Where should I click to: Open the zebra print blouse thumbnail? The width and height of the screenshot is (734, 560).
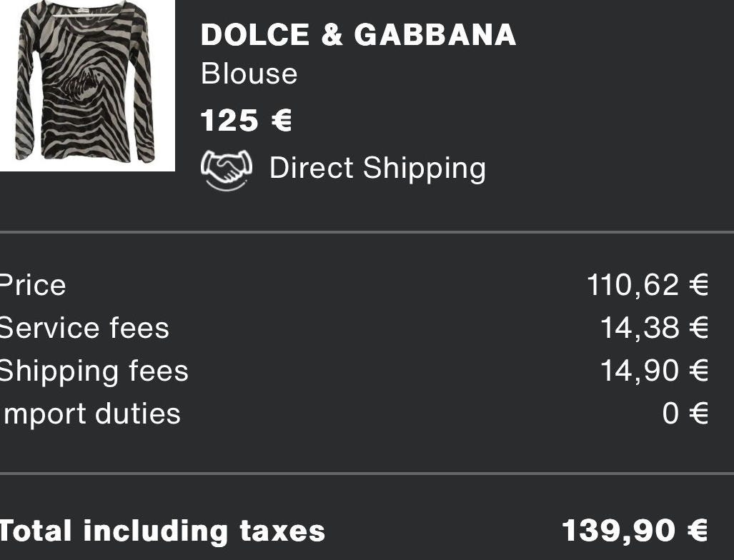[x=87, y=86]
